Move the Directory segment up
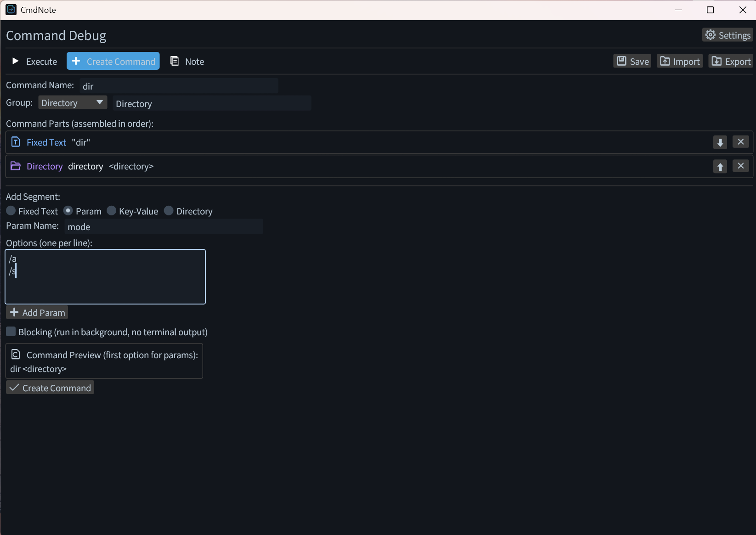 tap(720, 166)
